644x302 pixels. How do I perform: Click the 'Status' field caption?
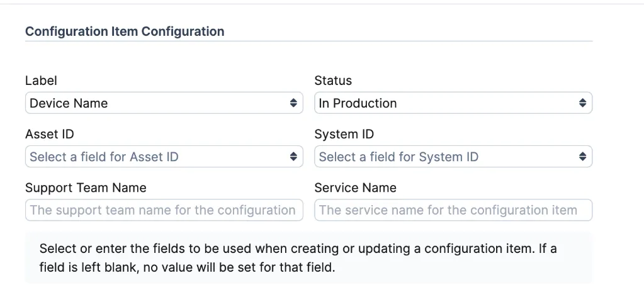point(333,81)
